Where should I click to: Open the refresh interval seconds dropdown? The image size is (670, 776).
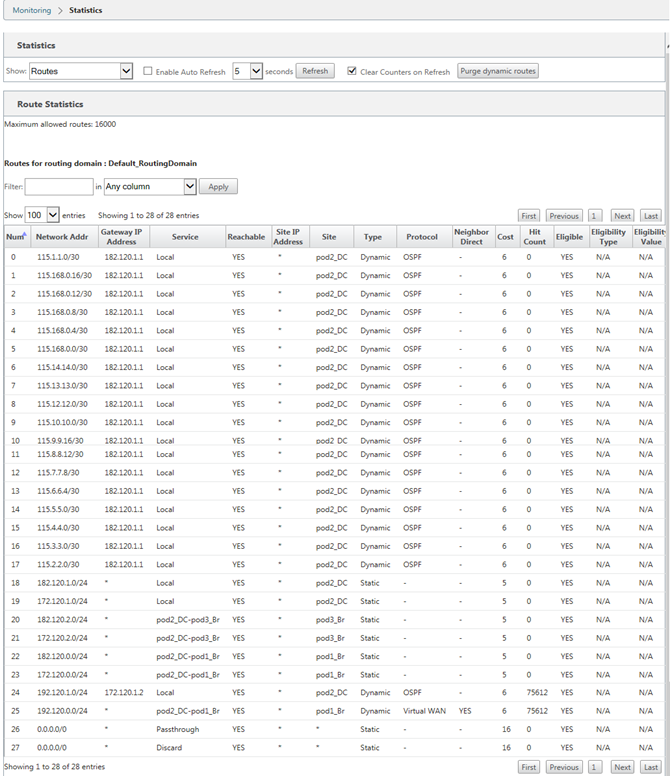pos(247,71)
